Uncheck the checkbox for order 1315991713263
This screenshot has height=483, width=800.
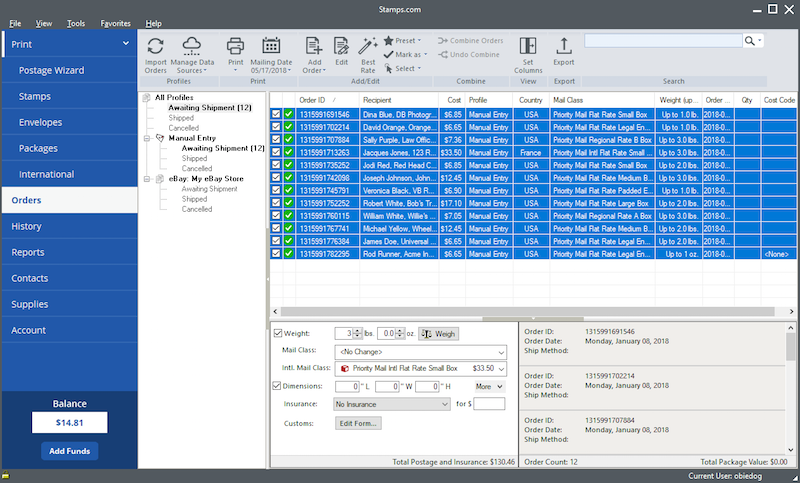tap(276, 152)
